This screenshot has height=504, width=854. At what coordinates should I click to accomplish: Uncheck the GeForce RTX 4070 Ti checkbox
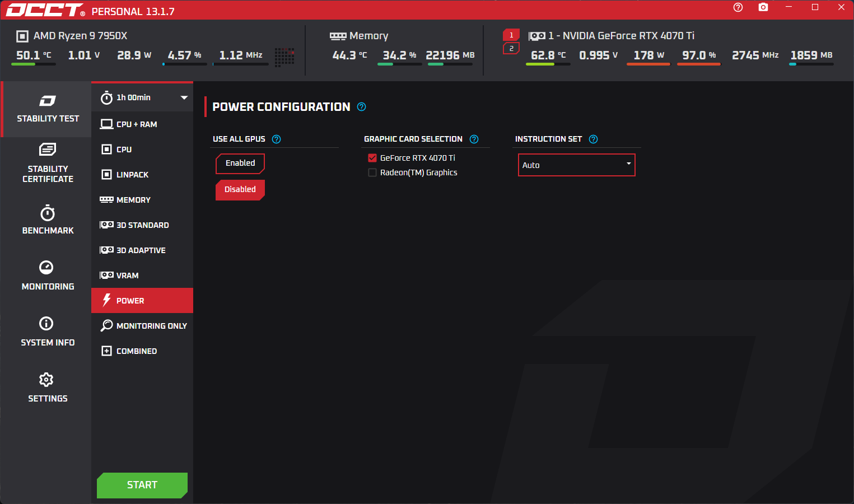(372, 158)
